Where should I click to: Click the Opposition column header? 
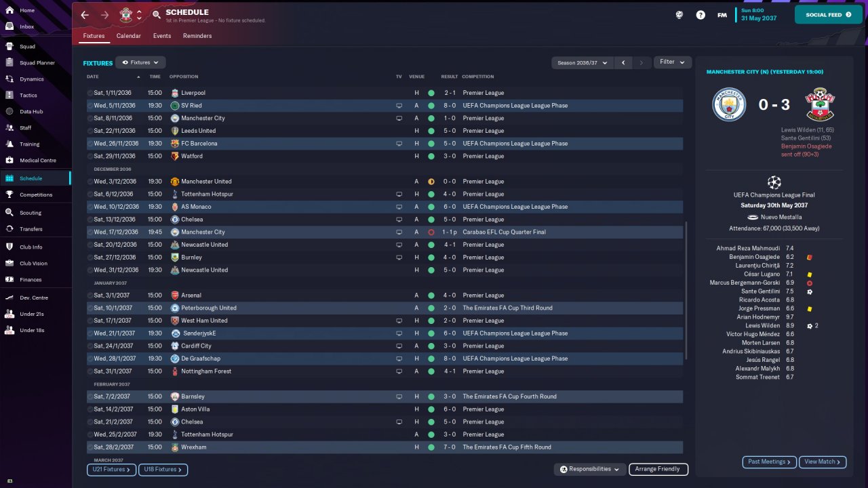coord(184,77)
